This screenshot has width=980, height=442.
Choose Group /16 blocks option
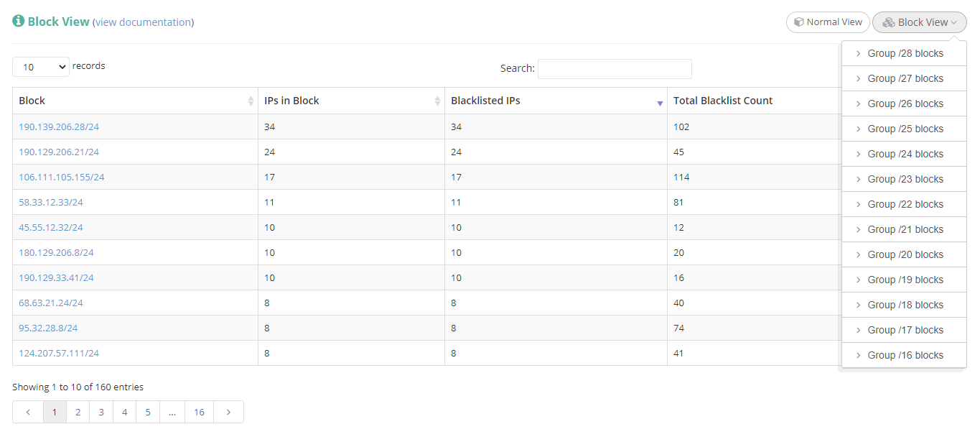[905, 355]
